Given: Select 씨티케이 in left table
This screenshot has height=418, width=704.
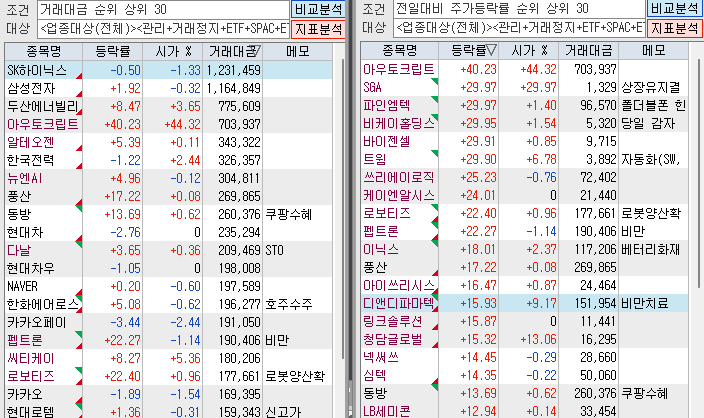Looking at the screenshot, I should pos(31,358).
